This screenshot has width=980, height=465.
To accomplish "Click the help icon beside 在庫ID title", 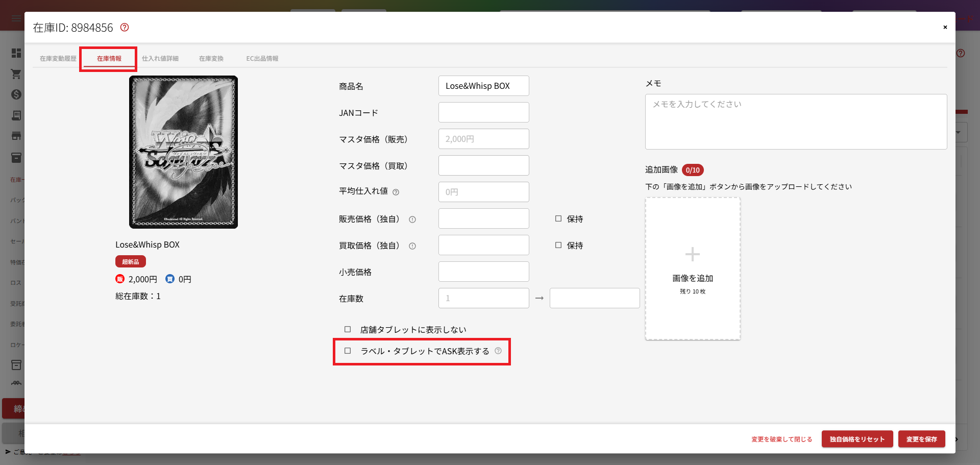I will click(x=125, y=28).
